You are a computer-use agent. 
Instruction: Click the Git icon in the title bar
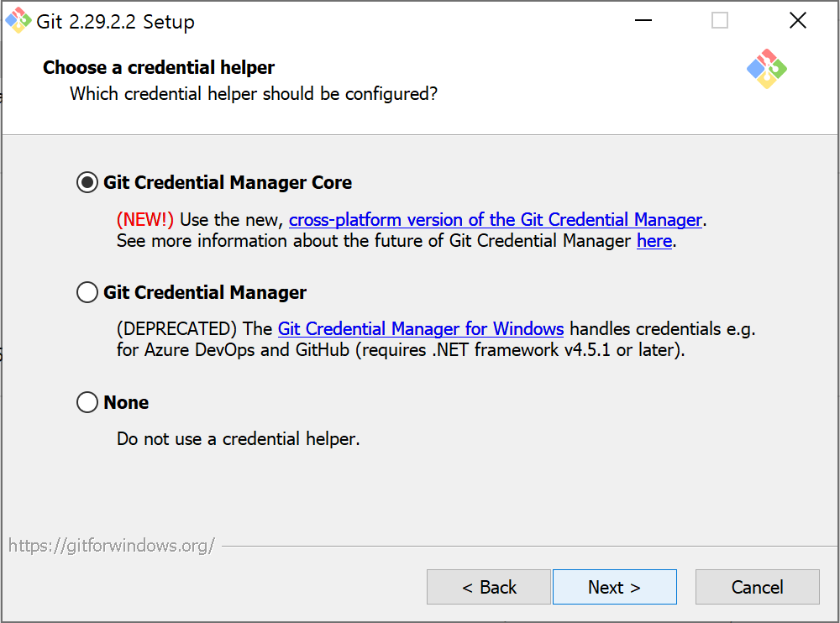[x=18, y=20]
